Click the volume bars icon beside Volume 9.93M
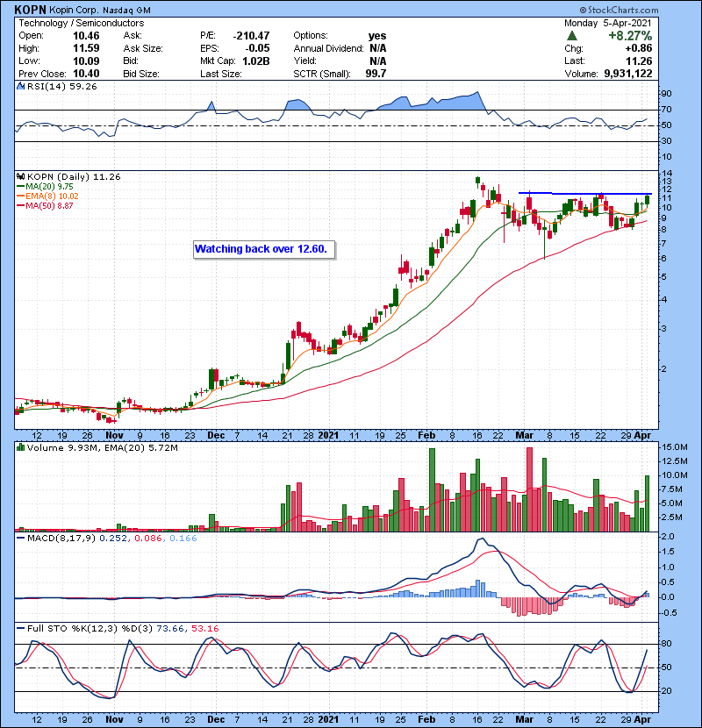702x728 pixels. (x=20, y=447)
